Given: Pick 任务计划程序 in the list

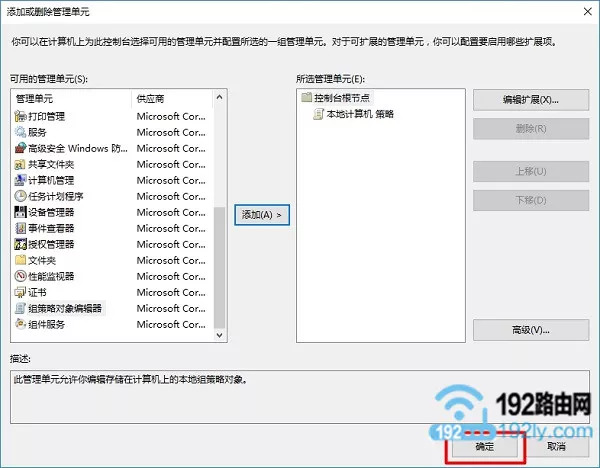Looking at the screenshot, I should tap(56, 196).
